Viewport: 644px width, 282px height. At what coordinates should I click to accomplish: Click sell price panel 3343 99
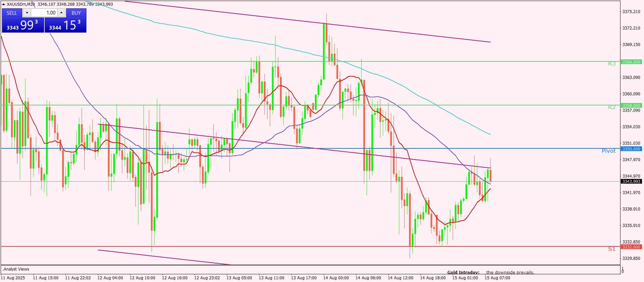click(23, 25)
